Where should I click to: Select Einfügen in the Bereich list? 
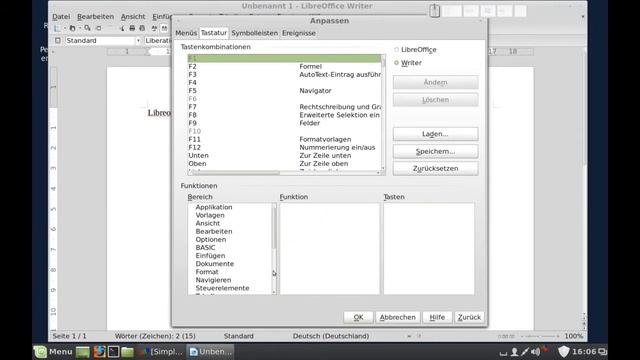point(210,256)
